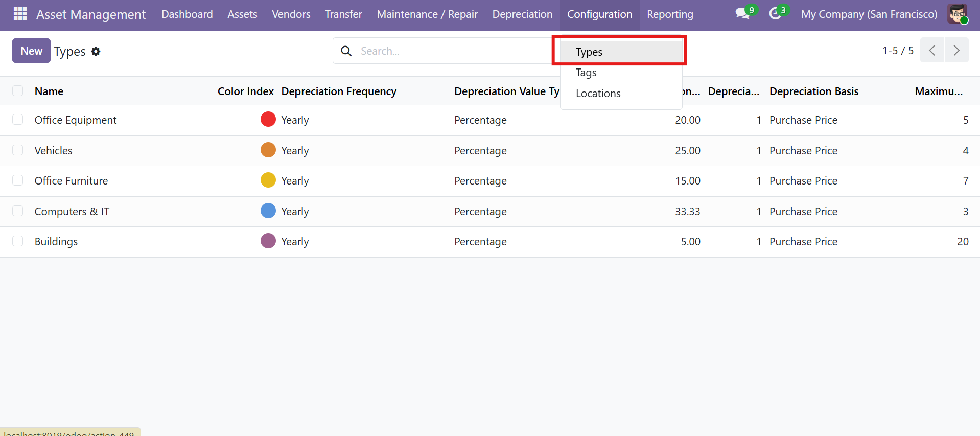Open the Depreciation menu
The width and height of the screenshot is (980, 436).
click(522, 14)
